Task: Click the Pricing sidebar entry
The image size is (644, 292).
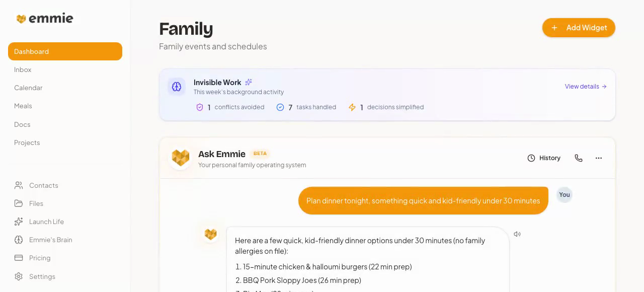Action: click(40, 258)
